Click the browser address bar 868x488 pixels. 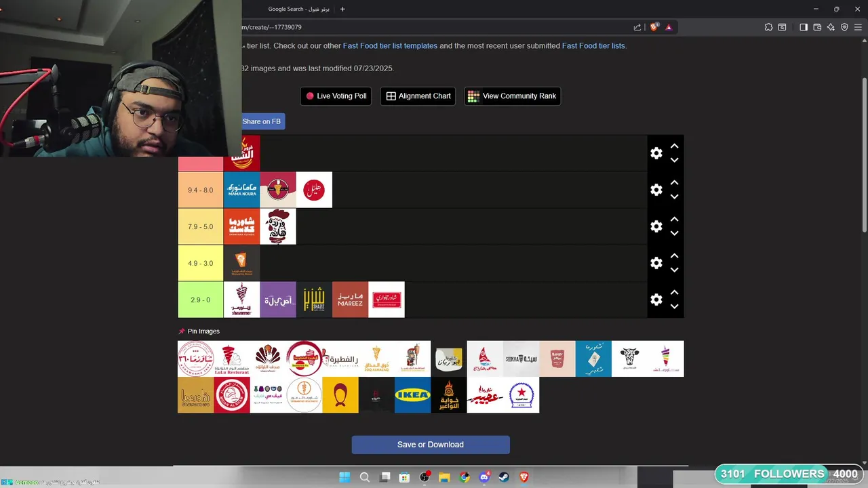(434, 27)
